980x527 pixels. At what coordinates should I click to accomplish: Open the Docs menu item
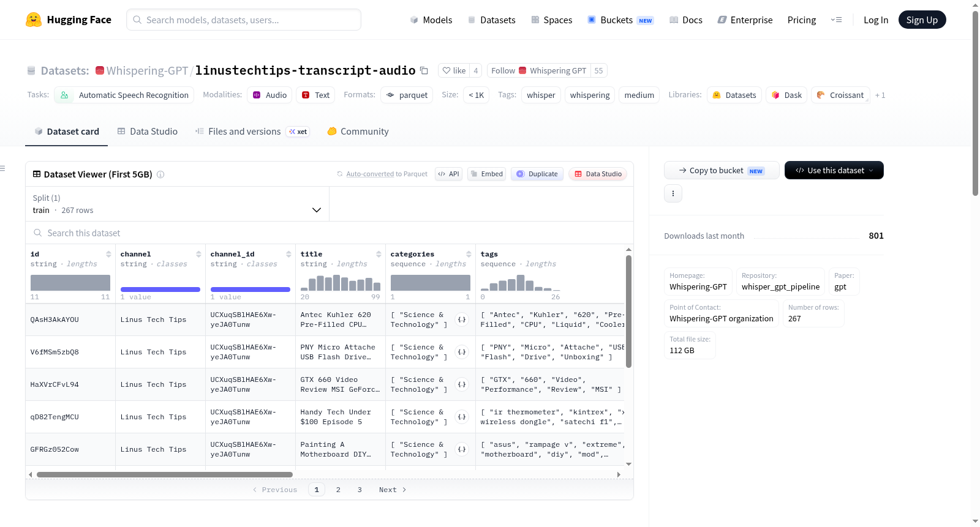(x=685, y=20)
